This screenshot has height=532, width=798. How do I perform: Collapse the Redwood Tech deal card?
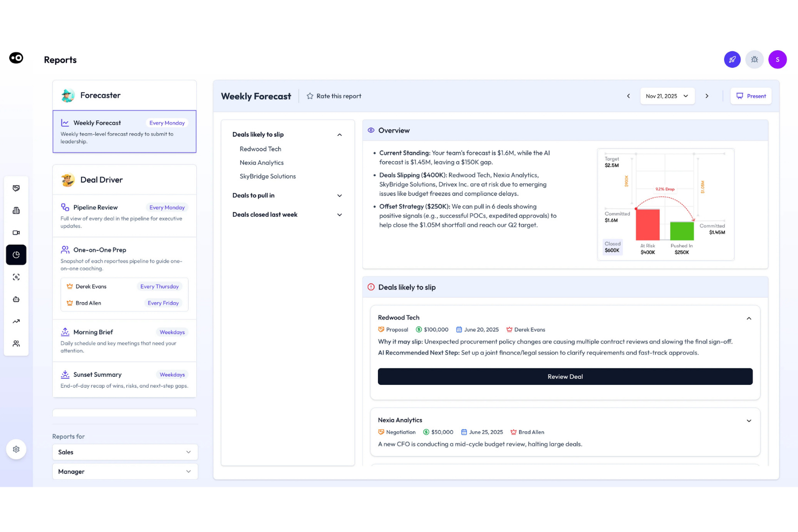tap(749, 318)
